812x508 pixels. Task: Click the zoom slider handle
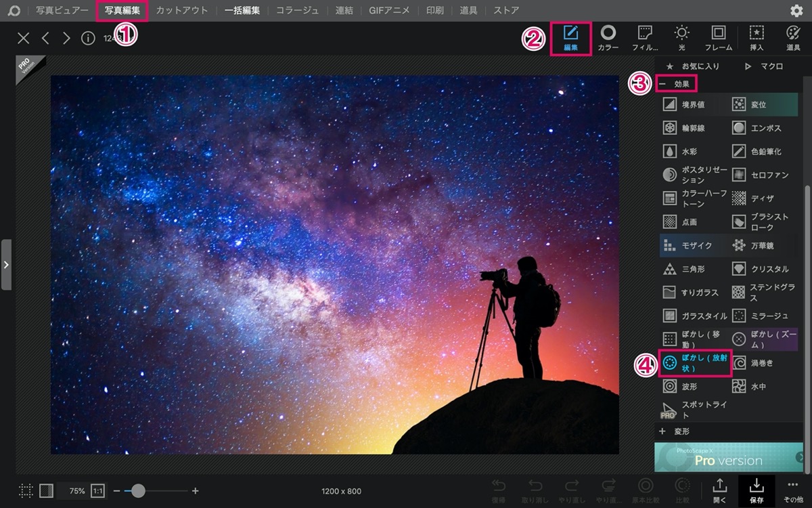(x=138, y=490)
